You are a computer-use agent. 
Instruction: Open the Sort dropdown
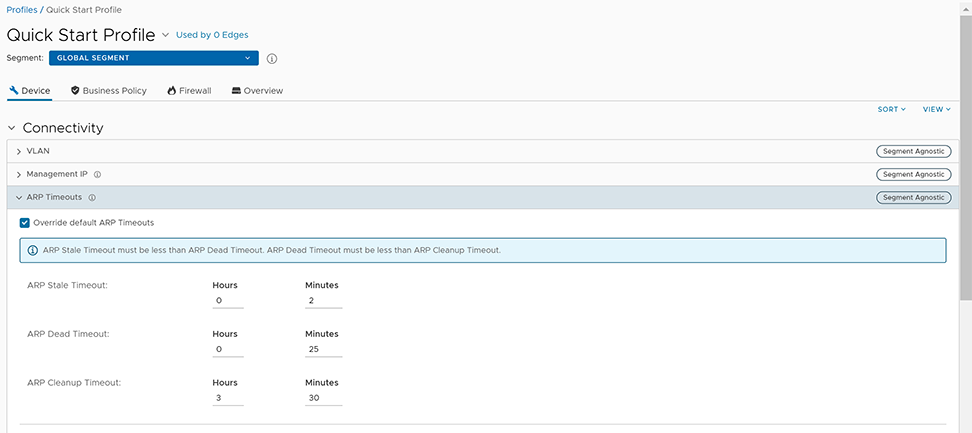(x=891, y=109)
